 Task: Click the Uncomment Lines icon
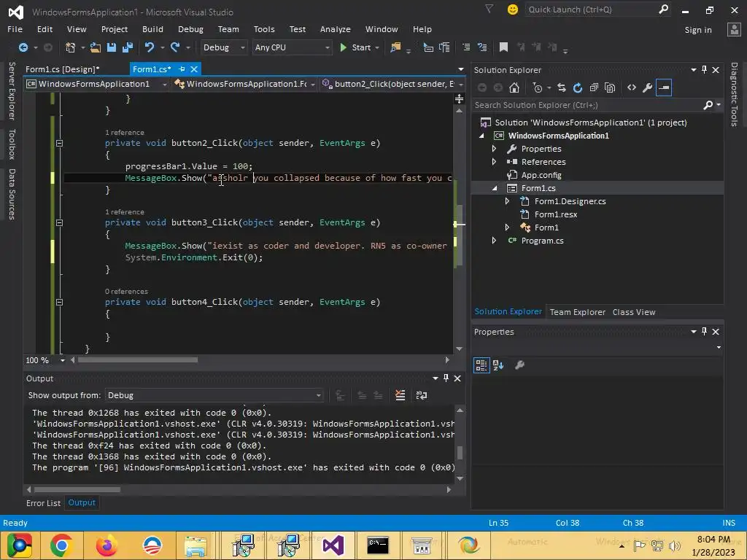coord(482,47)
